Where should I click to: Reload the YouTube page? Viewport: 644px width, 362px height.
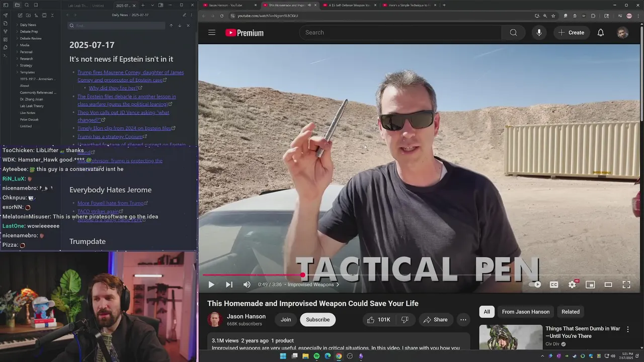222,16
